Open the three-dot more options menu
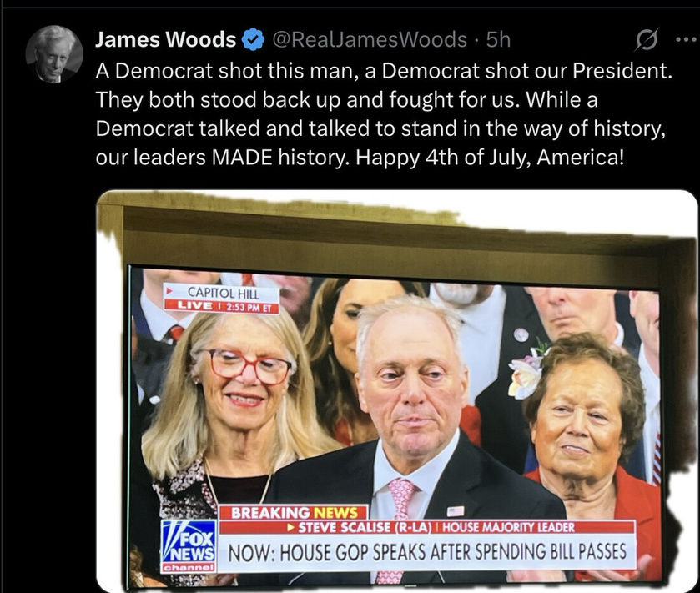Image resolution: width=700 pixels, height=593 pixels. click(x=687, y=40)
